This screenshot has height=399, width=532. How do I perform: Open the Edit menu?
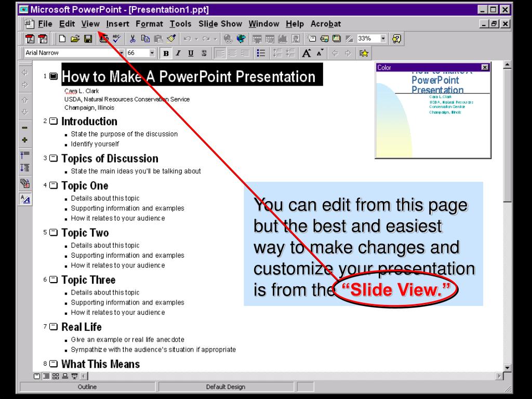point(67,24)
